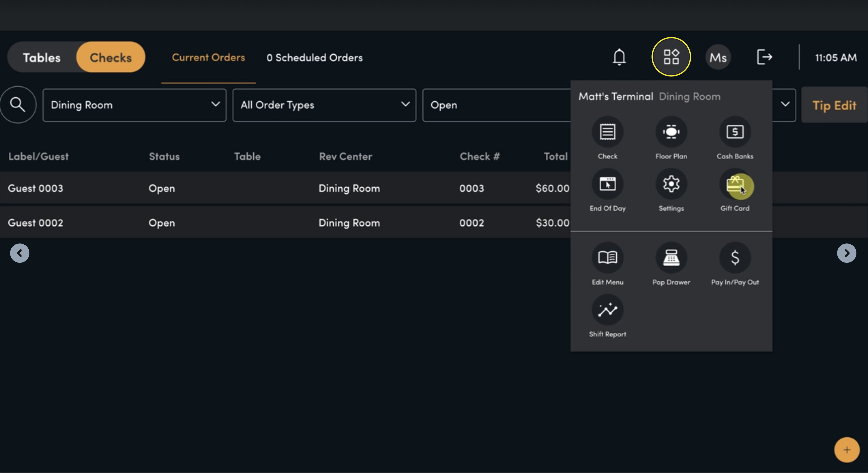Viewport: 868px width, 473px height.
Task: Close the apps grid menu icon
Action: [671, 57]
